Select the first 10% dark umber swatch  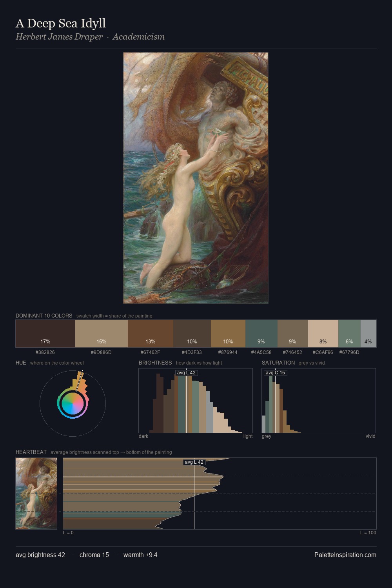tap(192, 334)
